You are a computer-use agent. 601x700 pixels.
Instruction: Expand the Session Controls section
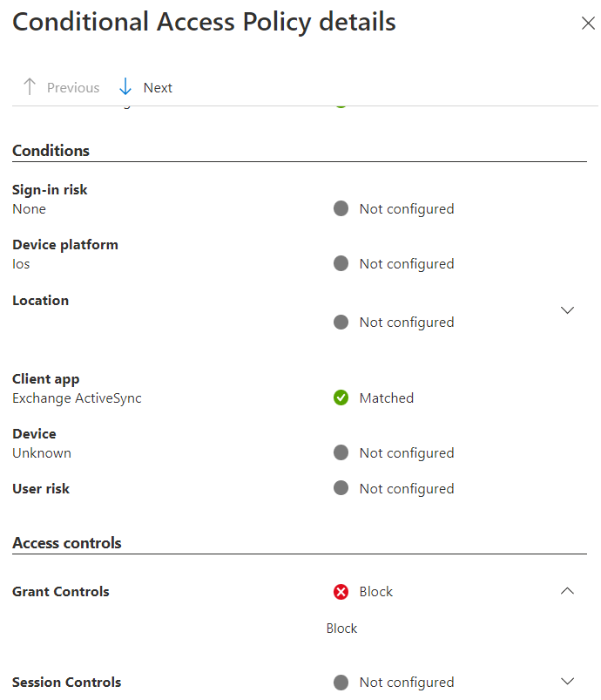[x=568, y=681]
